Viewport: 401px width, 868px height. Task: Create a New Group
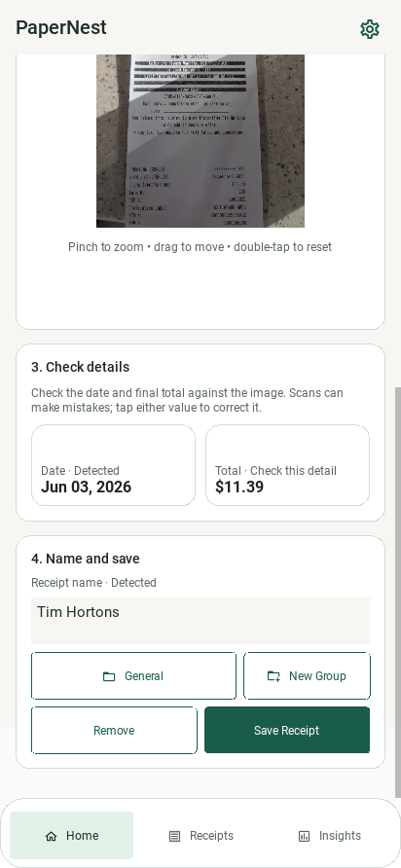(307, 676)
